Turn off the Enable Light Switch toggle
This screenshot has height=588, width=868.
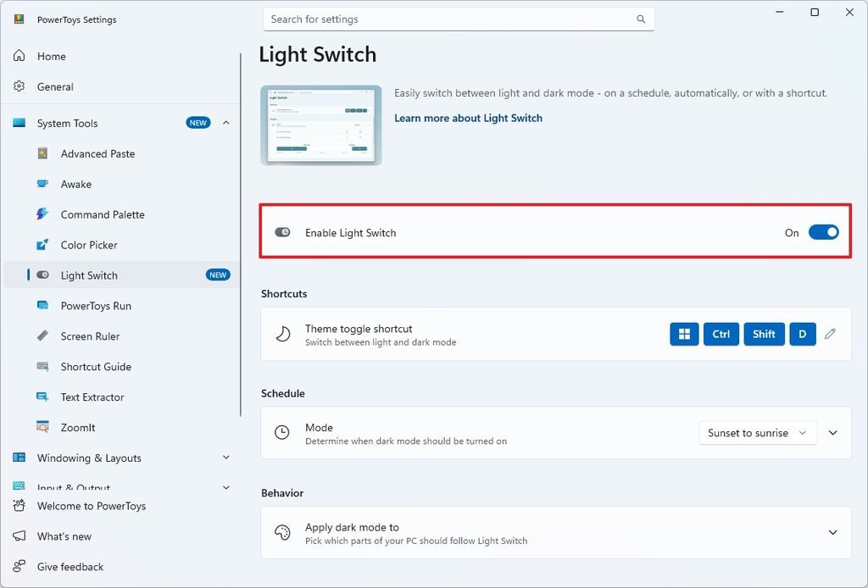[823, 232]
